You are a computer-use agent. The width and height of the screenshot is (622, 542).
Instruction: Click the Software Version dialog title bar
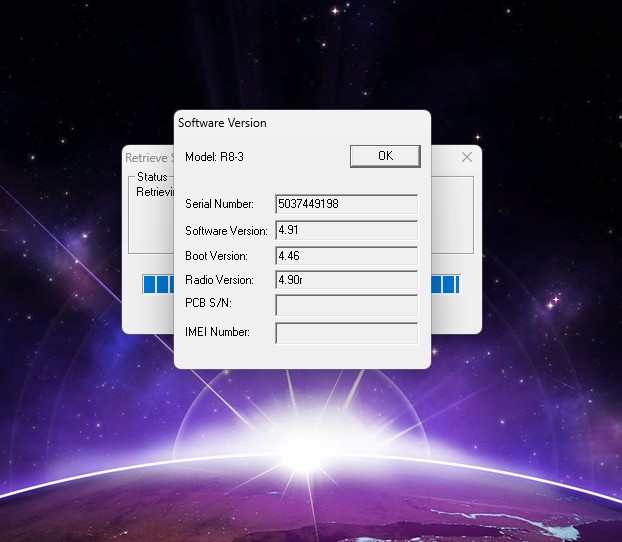tap(300, 123)
